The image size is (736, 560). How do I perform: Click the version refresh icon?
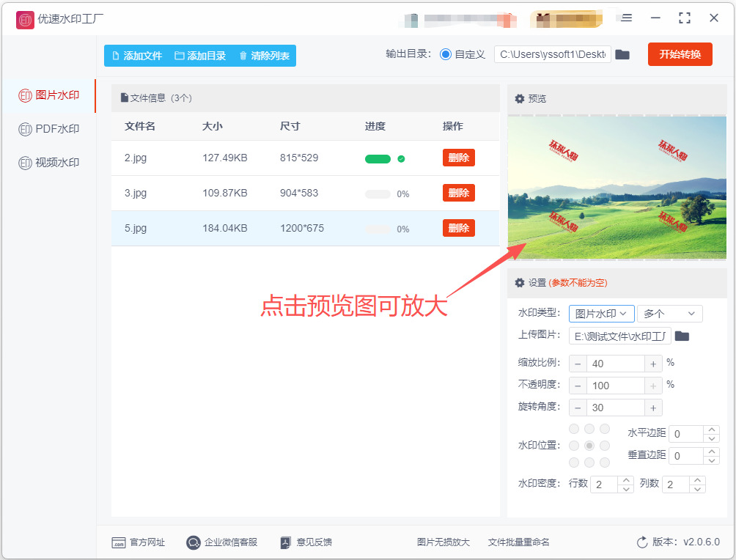(x=642, y=542)
